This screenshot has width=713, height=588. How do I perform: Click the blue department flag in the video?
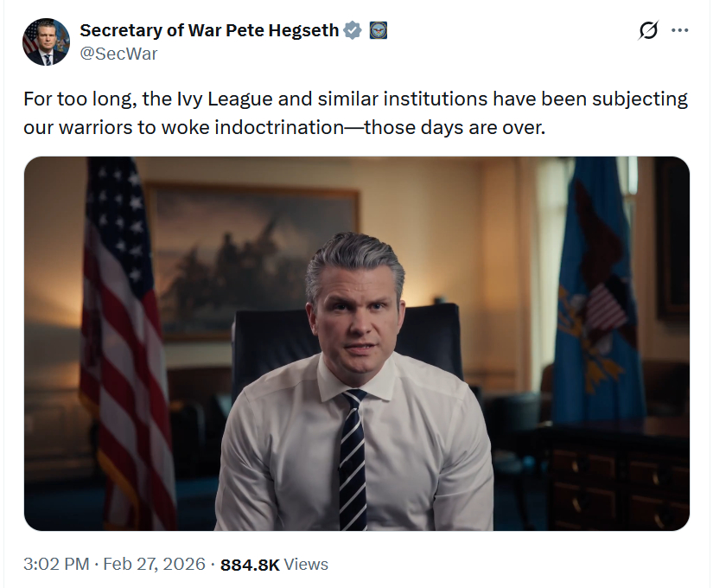596,285
